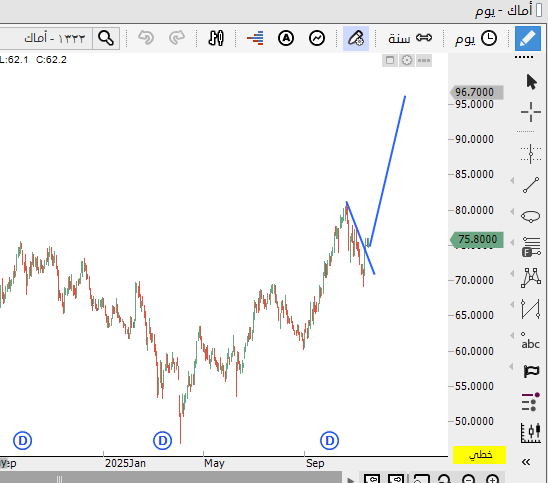Click the undo arrow in toolbar

click(146, 38)
